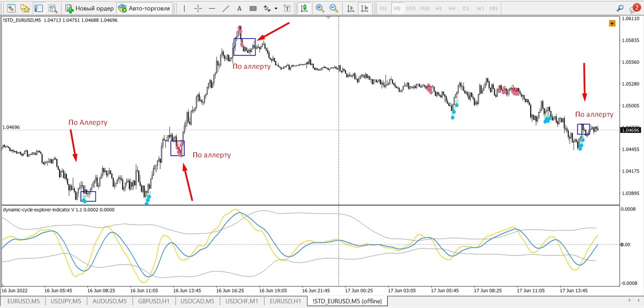Click the orange plus icon on chart
The height and width of the screenshot is (308, 644).
click(612, 23)
